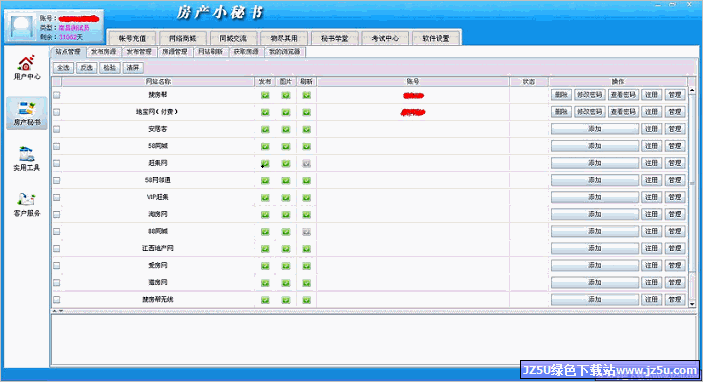Toggle 发布 icon for 赶集网 row
Screen dimensions: 703x382
tap(265, 163)
